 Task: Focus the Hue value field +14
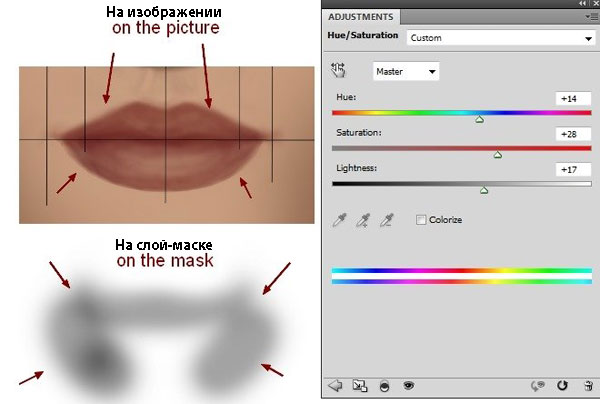click(573, 99)
